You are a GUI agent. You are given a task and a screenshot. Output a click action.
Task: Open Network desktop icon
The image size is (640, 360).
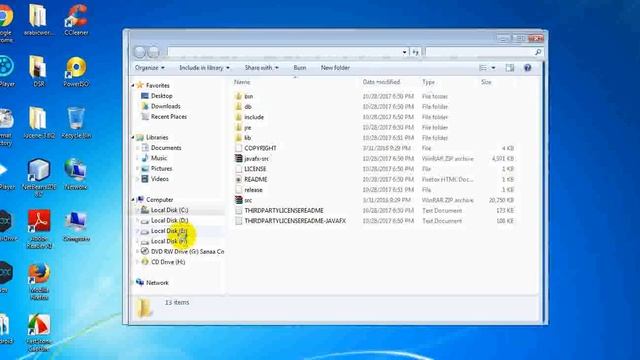[x=76, y=174]
